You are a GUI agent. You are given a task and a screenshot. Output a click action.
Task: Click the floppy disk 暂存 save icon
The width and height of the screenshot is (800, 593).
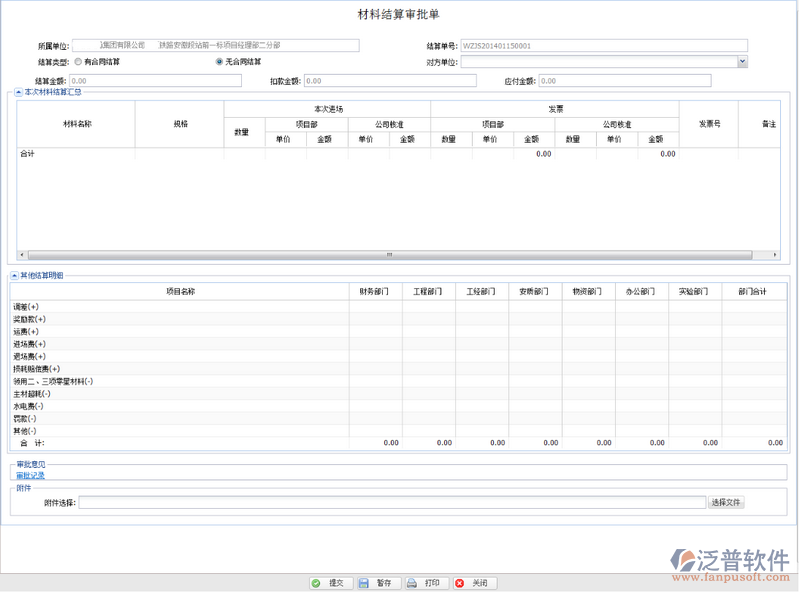click(365, 583)
